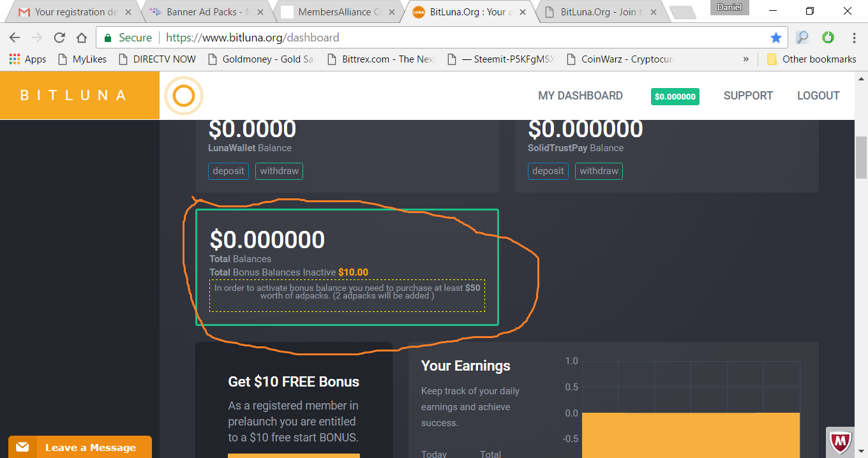
Task: Click the Daniel profile button
Action: (730, 7)
